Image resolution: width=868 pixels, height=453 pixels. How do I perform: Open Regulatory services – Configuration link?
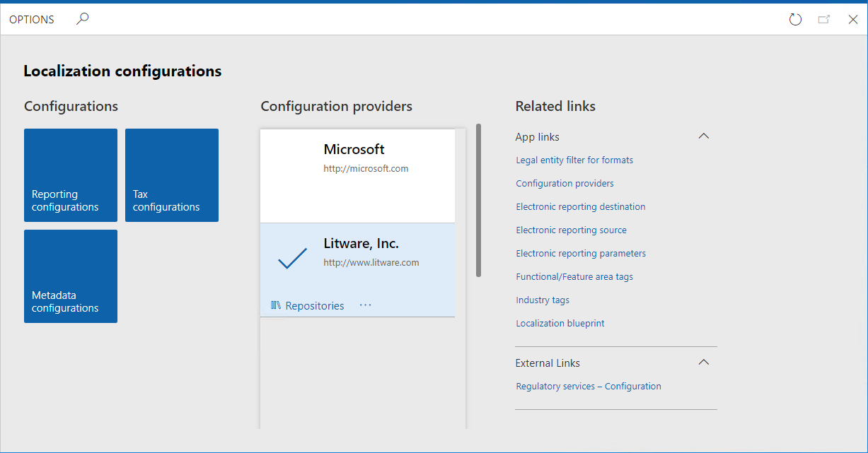click(589, 387)
